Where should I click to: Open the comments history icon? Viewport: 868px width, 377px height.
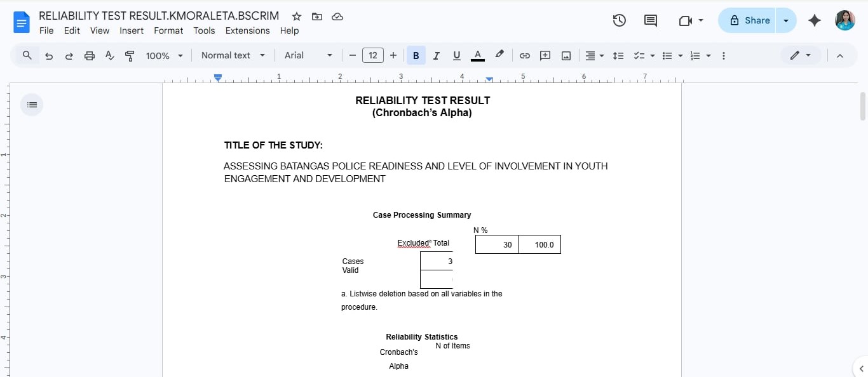(651, 20)
